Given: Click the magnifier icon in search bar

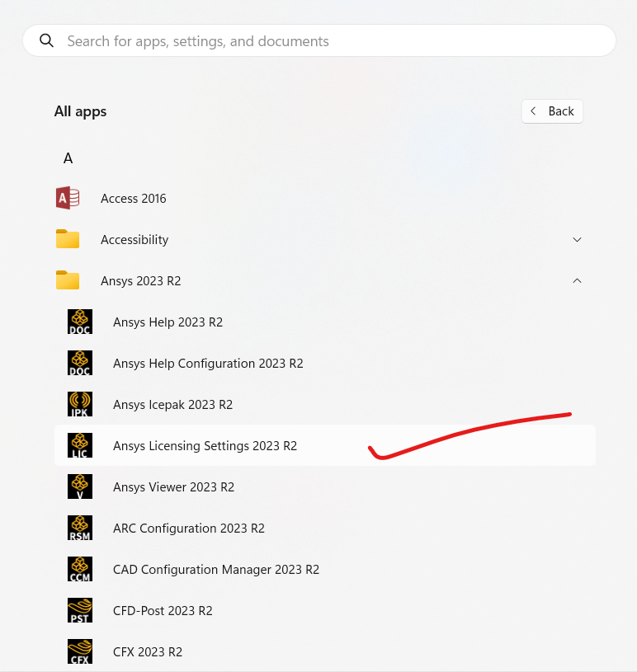Looking at the screenshot, I should [46, 40].
